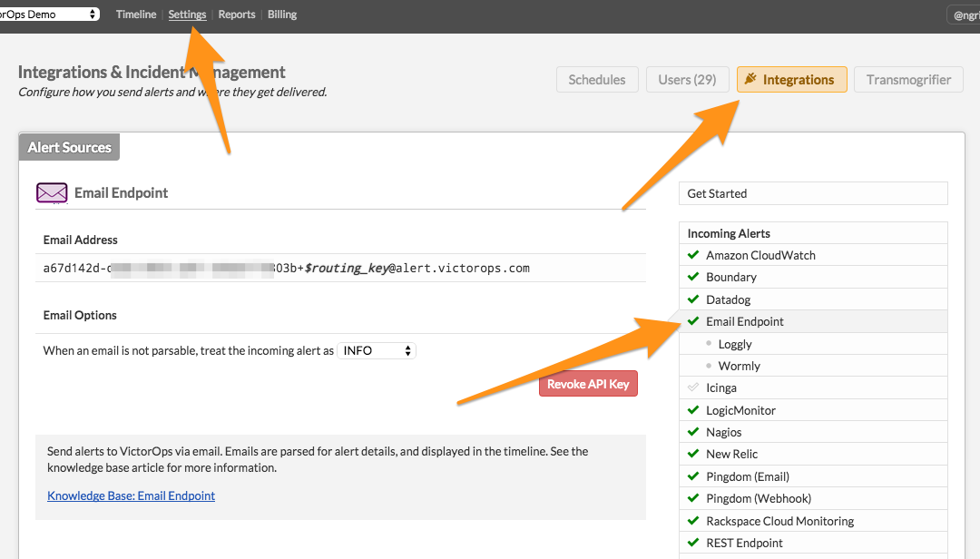Select Pingdom (Webhook) integration
980x559 pixels.
coord(813,498)
